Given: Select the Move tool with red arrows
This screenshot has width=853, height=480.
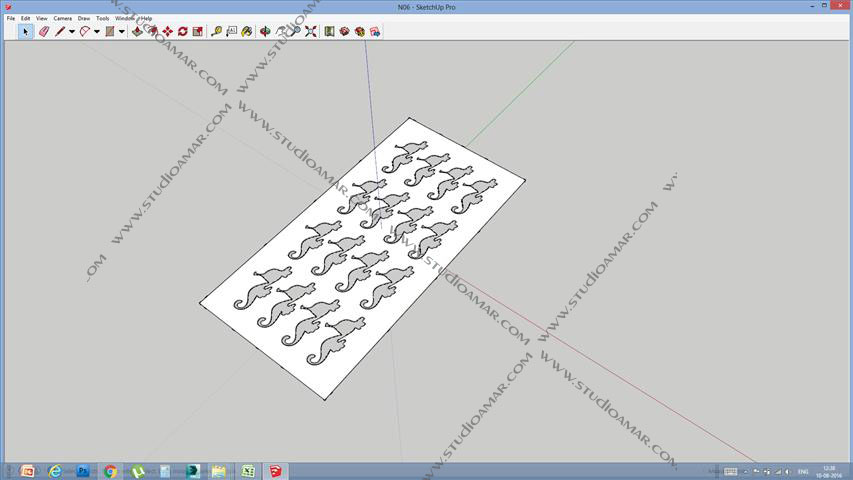Looking at the screenshot, I should tap(168, 32).
